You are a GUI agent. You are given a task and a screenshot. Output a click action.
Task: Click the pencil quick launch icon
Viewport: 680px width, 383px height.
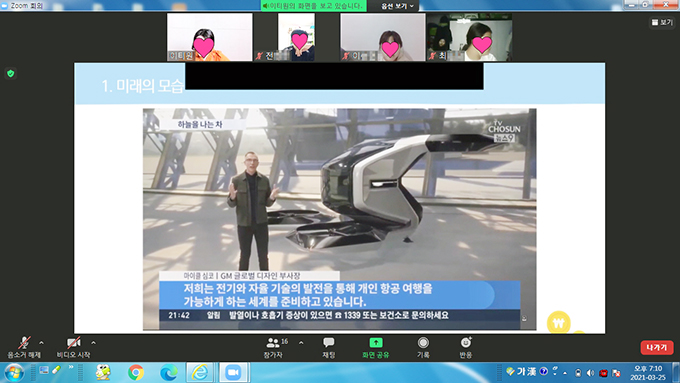click(x=56, y=370)
